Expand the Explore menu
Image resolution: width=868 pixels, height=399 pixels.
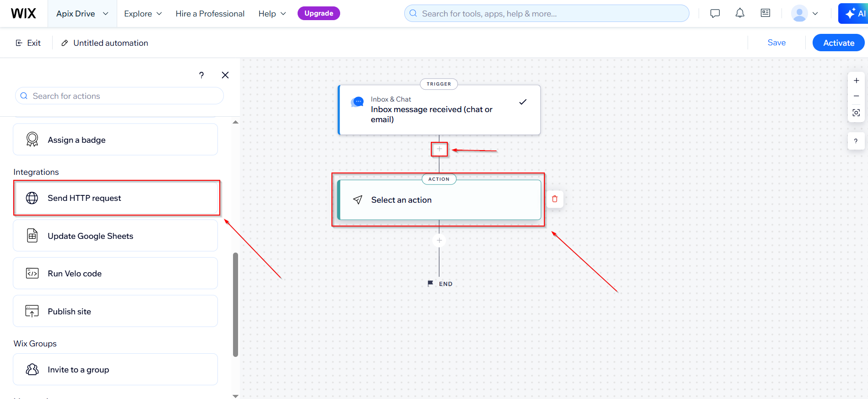(x=143, y=14)
